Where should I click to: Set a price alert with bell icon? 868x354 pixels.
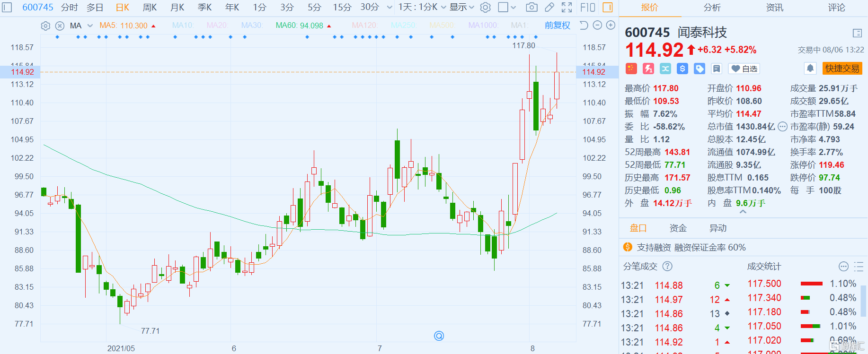pyautogui.click(x=810, y=69)
